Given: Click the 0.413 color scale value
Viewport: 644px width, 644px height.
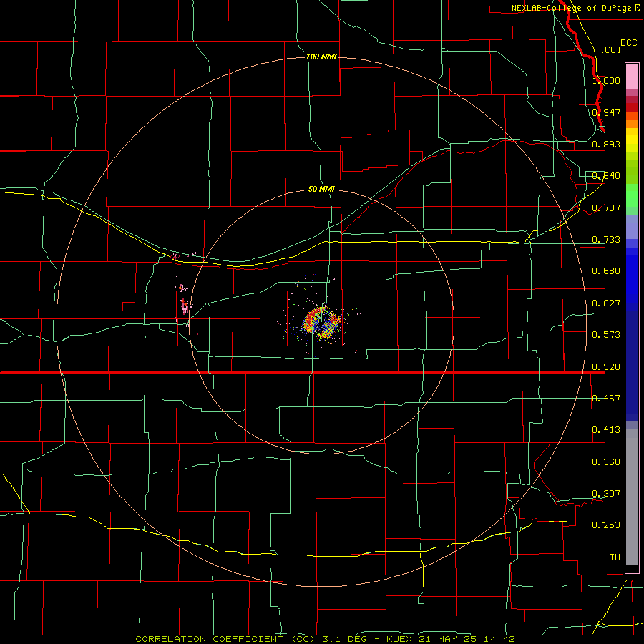Looking at the screenshot, I should [x=606, y=430].
